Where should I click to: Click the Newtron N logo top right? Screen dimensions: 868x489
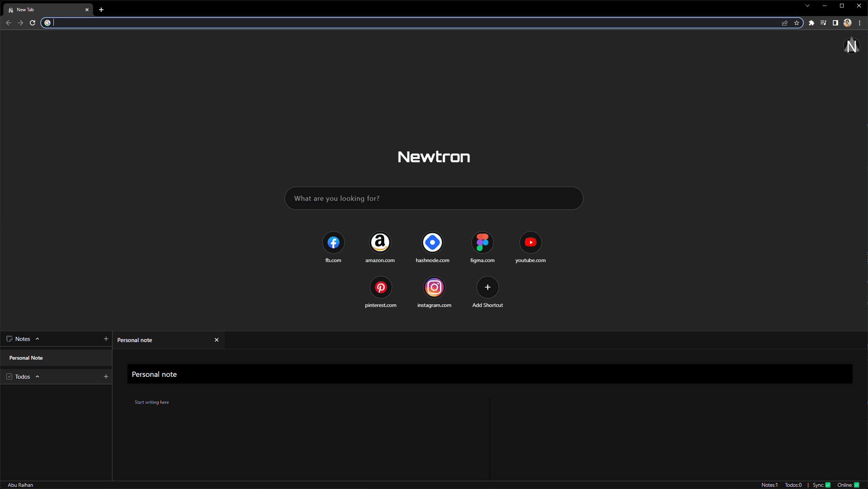click(x=852, y=46)
